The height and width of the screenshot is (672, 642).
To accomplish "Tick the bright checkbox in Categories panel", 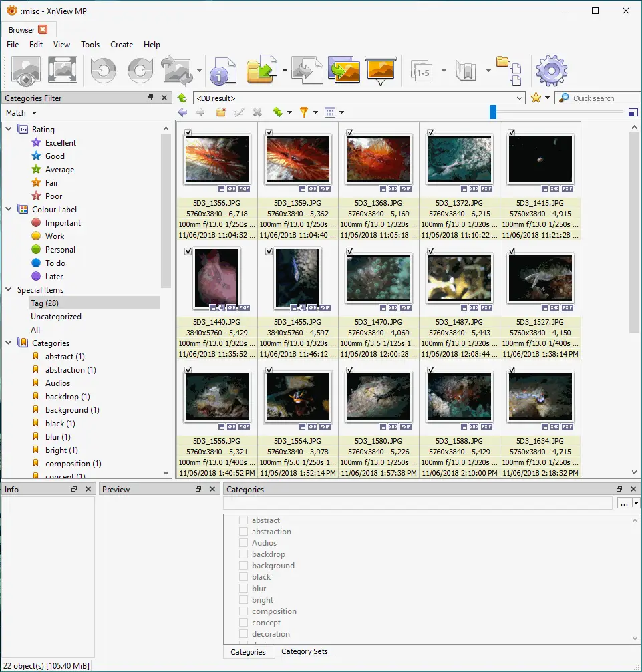I will click(x=244, y=600).
